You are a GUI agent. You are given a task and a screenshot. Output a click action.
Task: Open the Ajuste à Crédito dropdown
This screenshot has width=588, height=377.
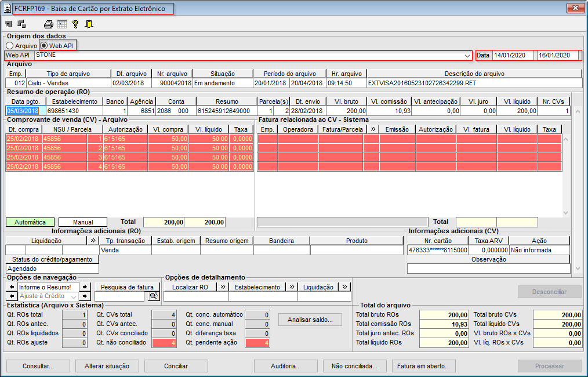coord(74,297)
